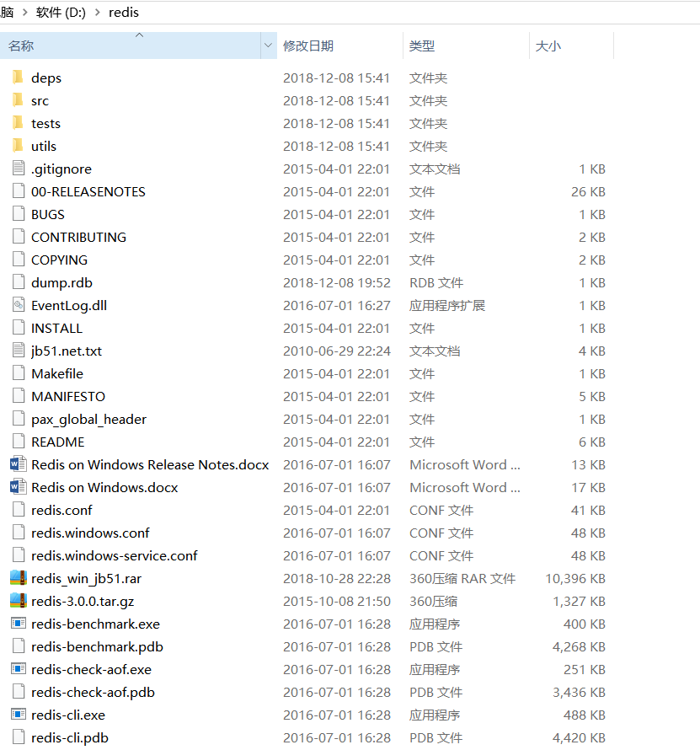Select the 00-RELEASENOTES file icon

click(x=19, y=190)
